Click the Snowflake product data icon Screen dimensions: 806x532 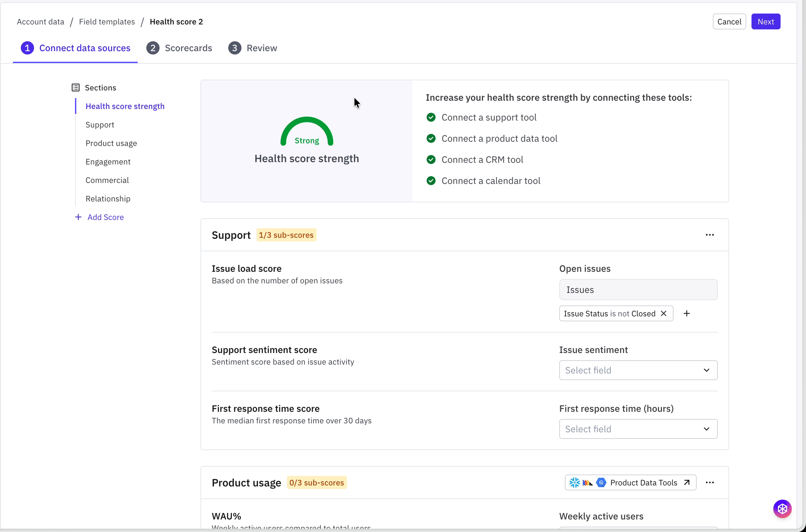pyautogui.click(x=574, y=482)
